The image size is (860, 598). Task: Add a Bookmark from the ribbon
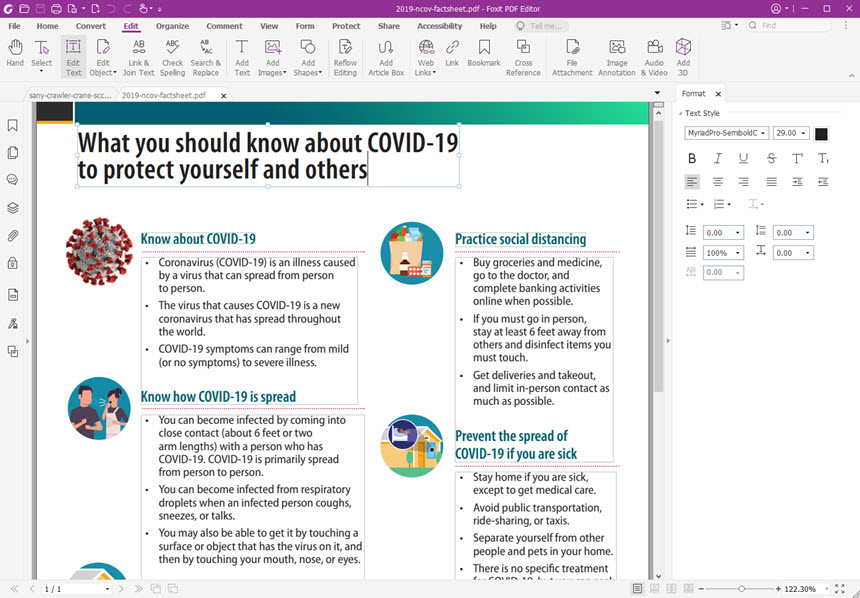484,53
